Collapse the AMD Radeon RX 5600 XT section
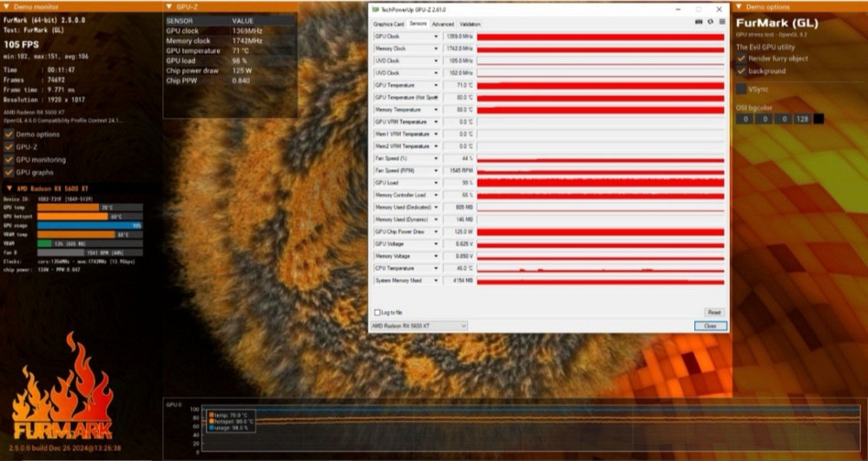The image size is (868, 461). (x=9, y=188)
